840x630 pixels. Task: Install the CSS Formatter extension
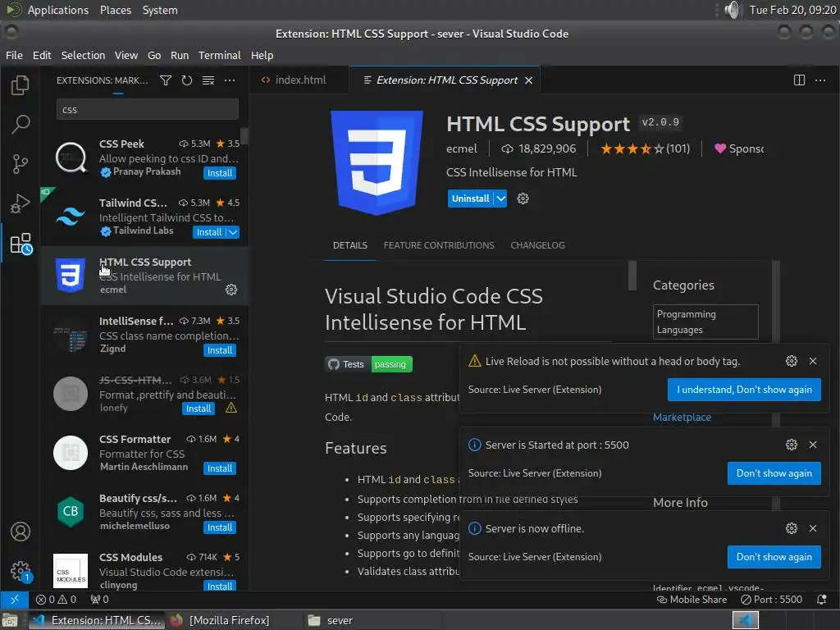220,468
